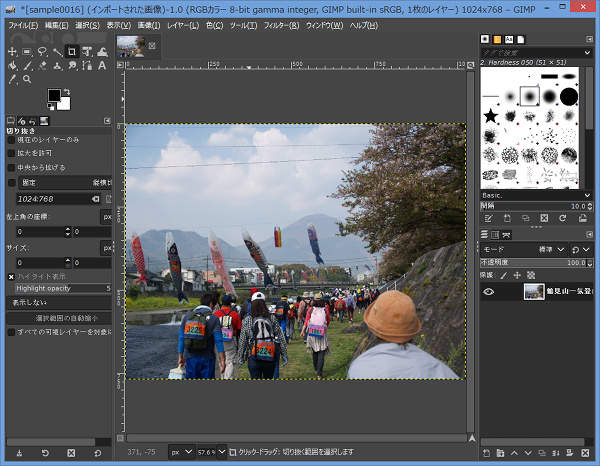Click the lock pixels brush icon

pyautogui.click(x=502, y=274)
